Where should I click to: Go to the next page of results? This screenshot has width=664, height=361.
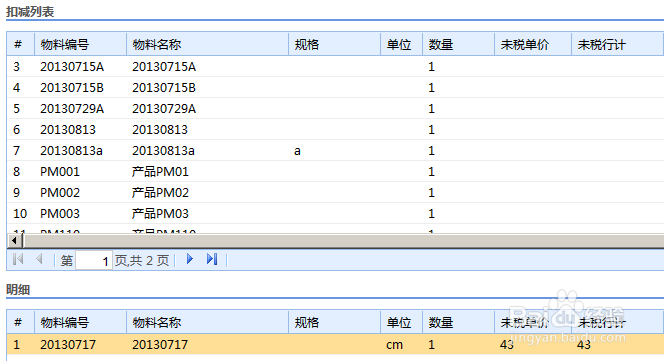[x=190, y=259]
